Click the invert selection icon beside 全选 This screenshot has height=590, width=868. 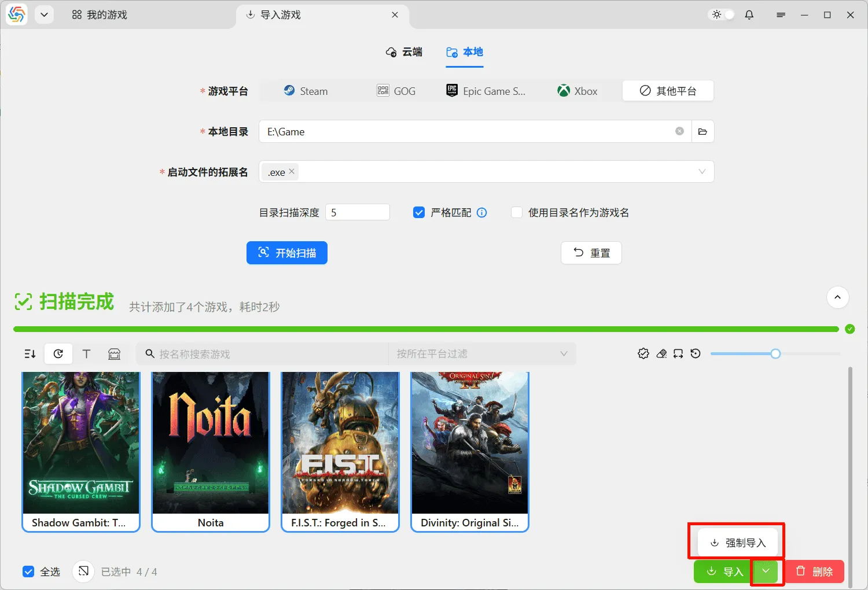click(83, 571)
